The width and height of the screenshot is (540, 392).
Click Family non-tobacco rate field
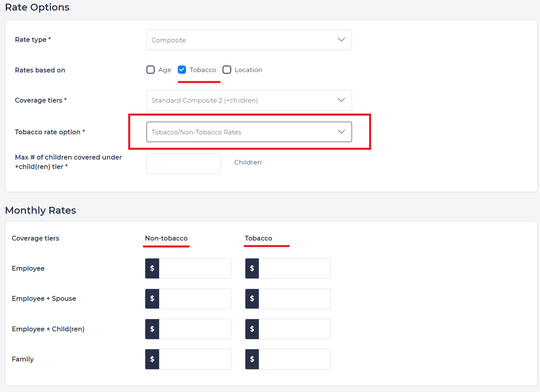195,359
